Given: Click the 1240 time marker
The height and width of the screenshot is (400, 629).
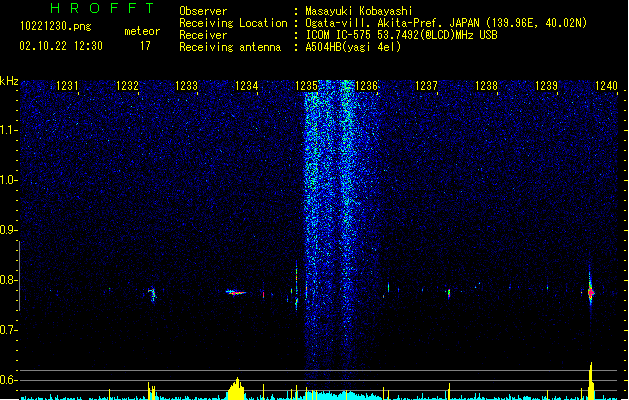Looking at the screenshot, I should tap(606, 86).
